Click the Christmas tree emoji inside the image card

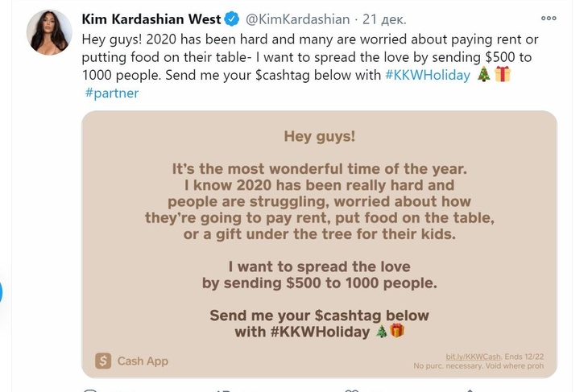coord(381,332)
